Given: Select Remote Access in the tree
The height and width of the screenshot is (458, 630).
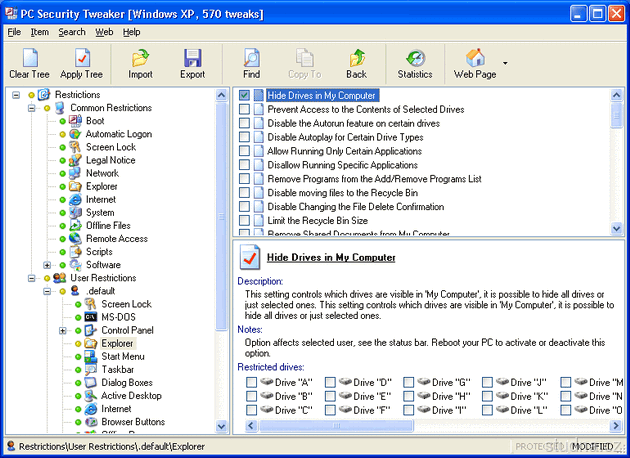Looking at the screenshot, I should pos(116,239).
